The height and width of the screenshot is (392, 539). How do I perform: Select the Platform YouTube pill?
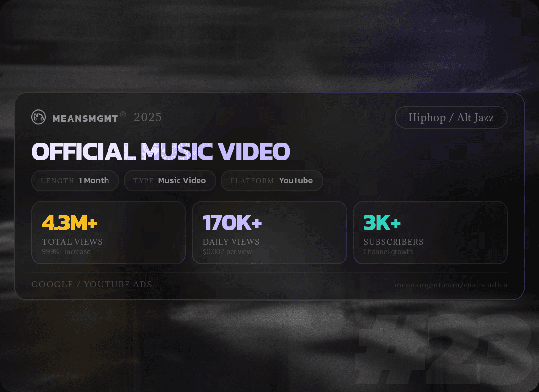pyautogui.click(x=271, y=181)
